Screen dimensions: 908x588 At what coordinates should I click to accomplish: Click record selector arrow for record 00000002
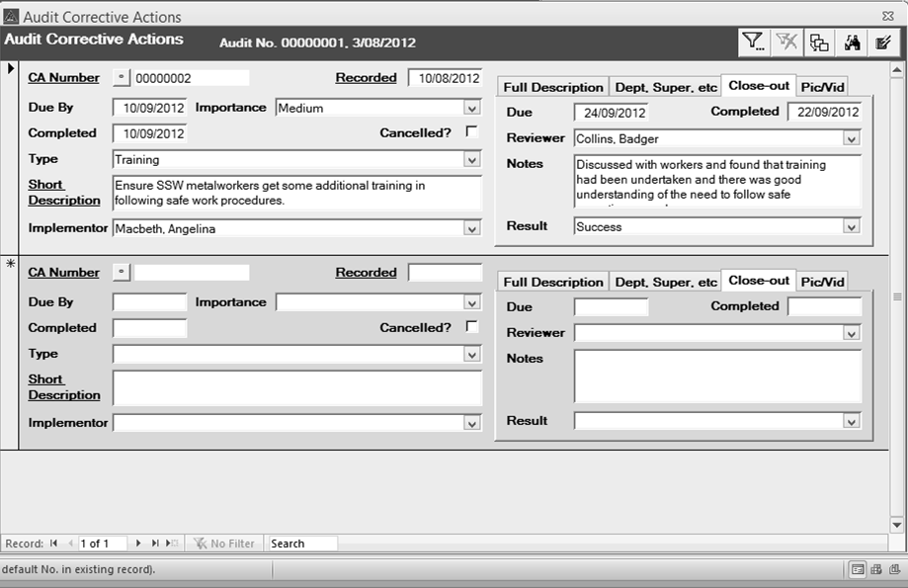10,68
